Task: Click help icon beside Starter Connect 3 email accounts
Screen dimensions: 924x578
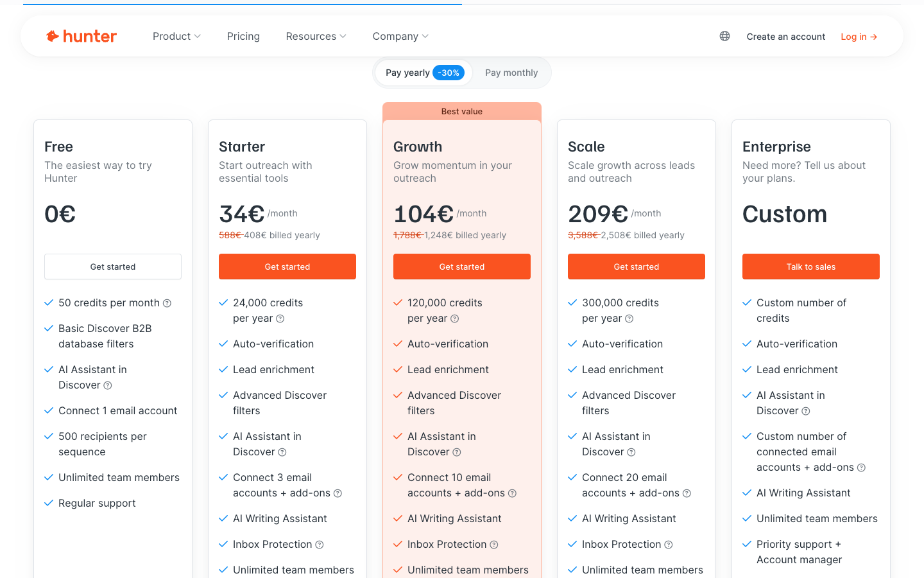Action: click(338, 493)
